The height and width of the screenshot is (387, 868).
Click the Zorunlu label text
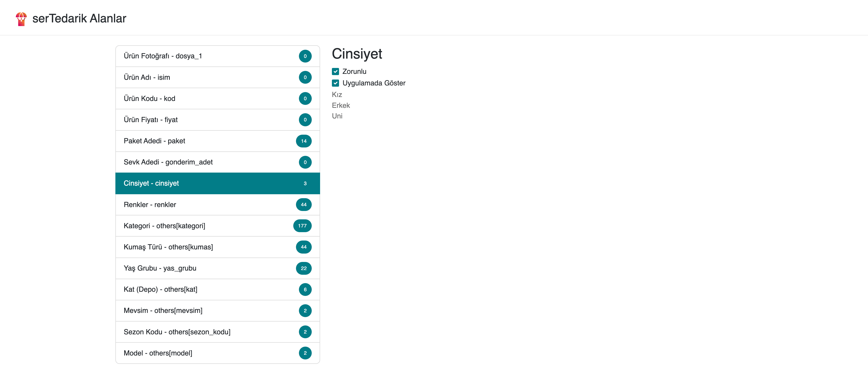pos(354,71)
